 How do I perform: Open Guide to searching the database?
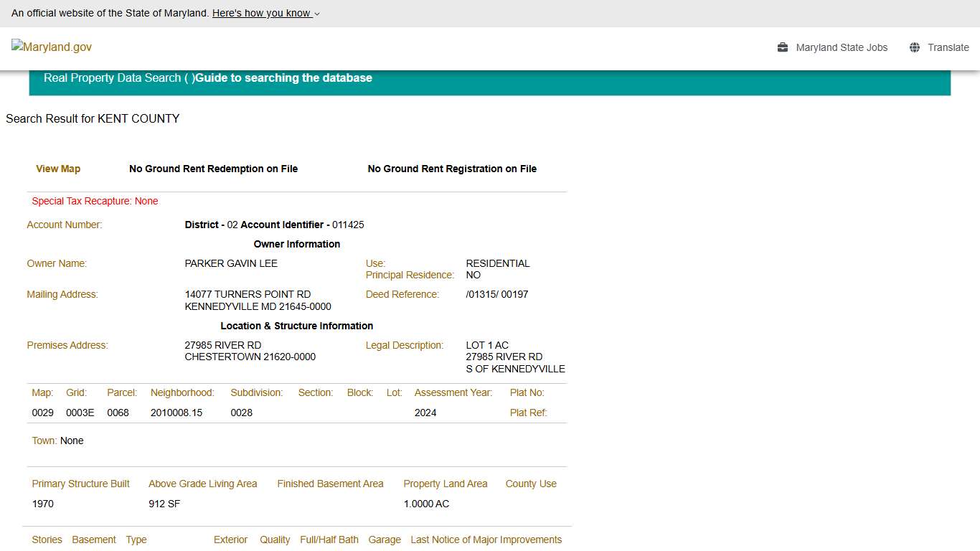click(x=283, y=77)
